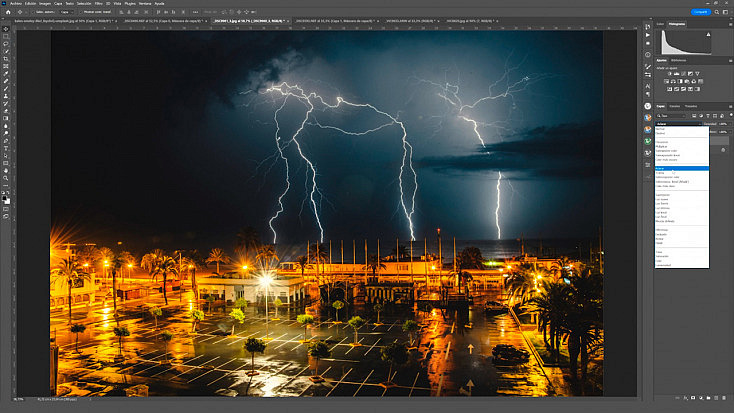Switch to the Bibliotecas tab

click(x=678, y=60)
